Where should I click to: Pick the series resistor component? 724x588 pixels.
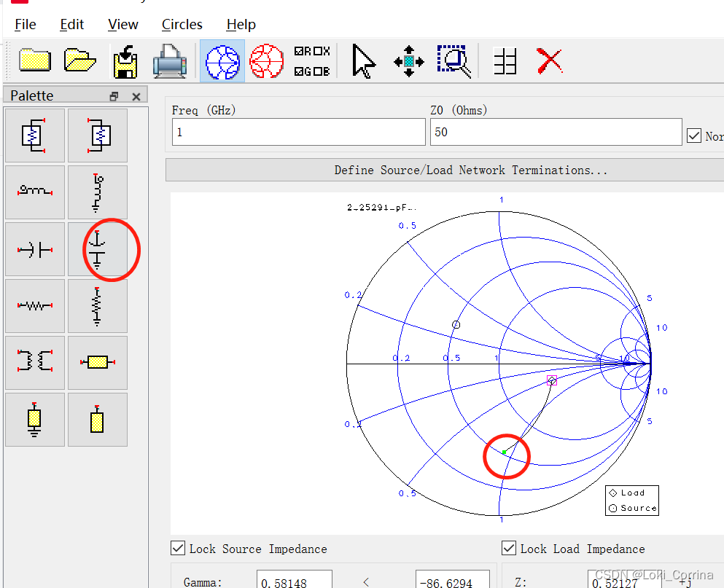[x=34, y=305]
